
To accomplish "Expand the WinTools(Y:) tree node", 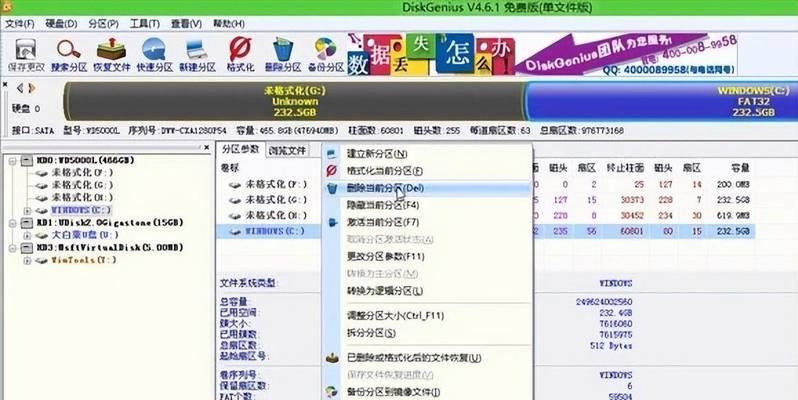I will (27, 260).
